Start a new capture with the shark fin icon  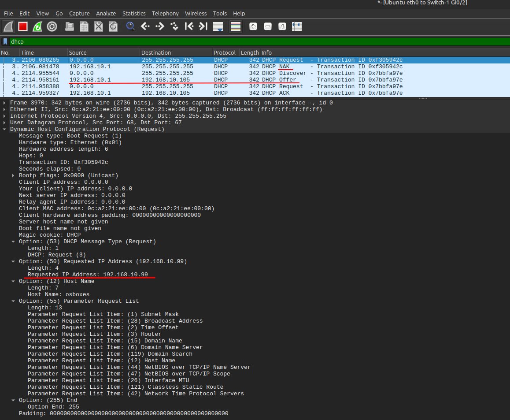coord(8,26)
